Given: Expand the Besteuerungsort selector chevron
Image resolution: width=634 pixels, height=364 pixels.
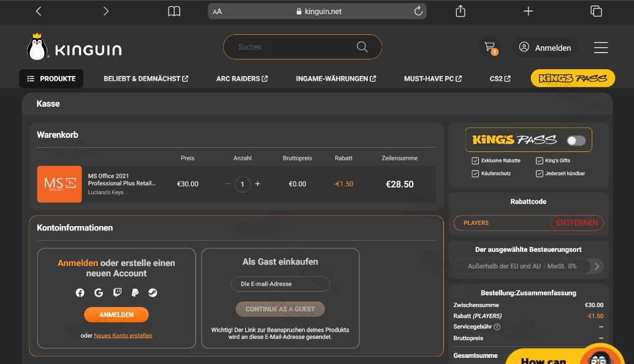Looking at the screenshot, I should pos(595,266).
